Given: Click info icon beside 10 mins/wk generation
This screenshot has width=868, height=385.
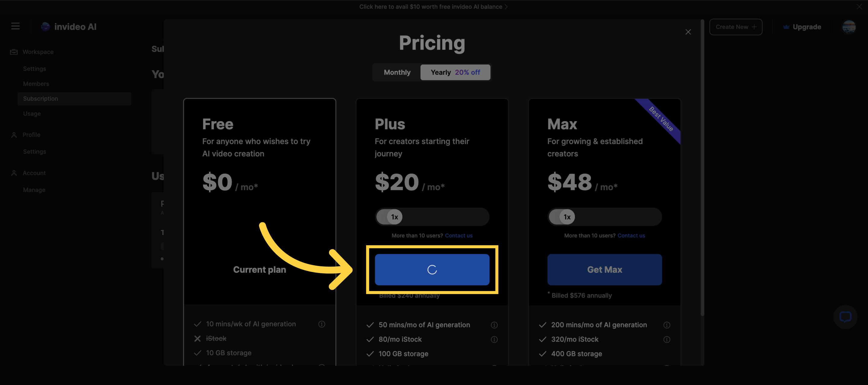Looking at the screenshot, I should click(322, 324).
